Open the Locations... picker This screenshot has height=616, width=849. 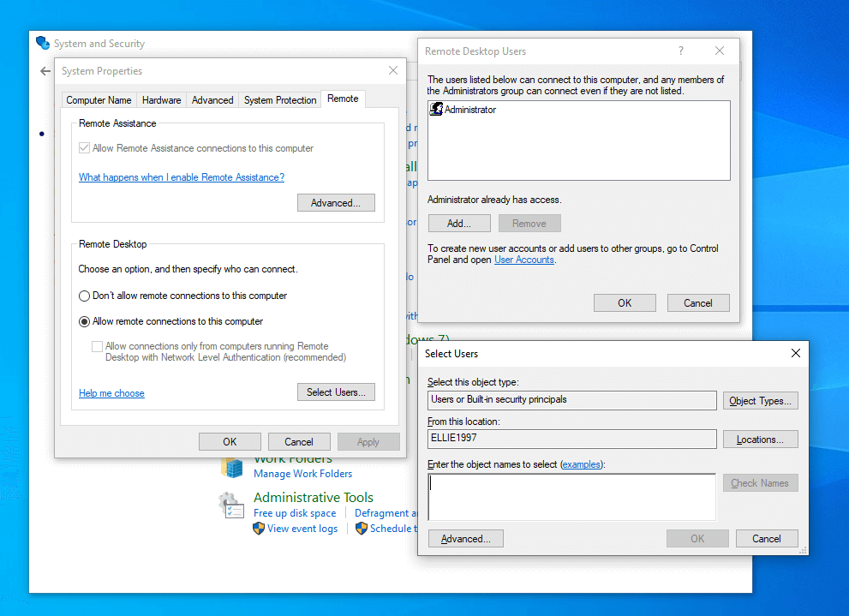760,440
